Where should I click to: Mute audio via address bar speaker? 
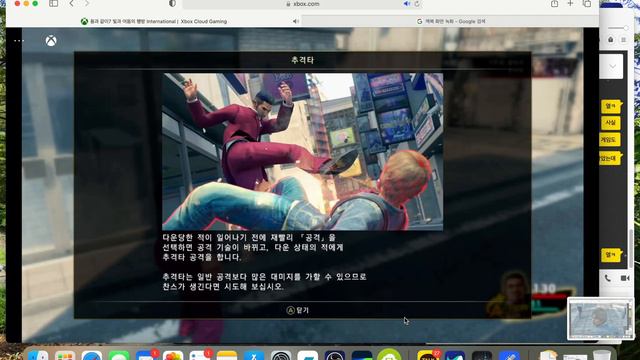coord(407,4)
